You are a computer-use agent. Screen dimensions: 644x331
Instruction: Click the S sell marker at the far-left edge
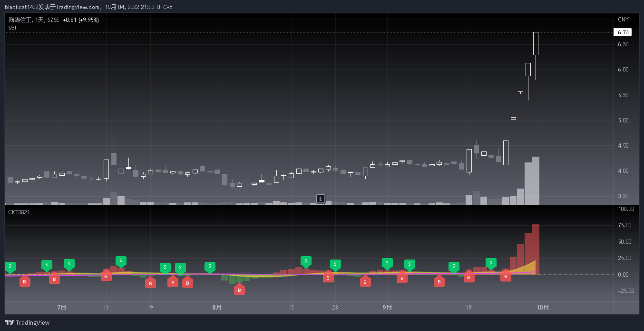pos(10,268)
